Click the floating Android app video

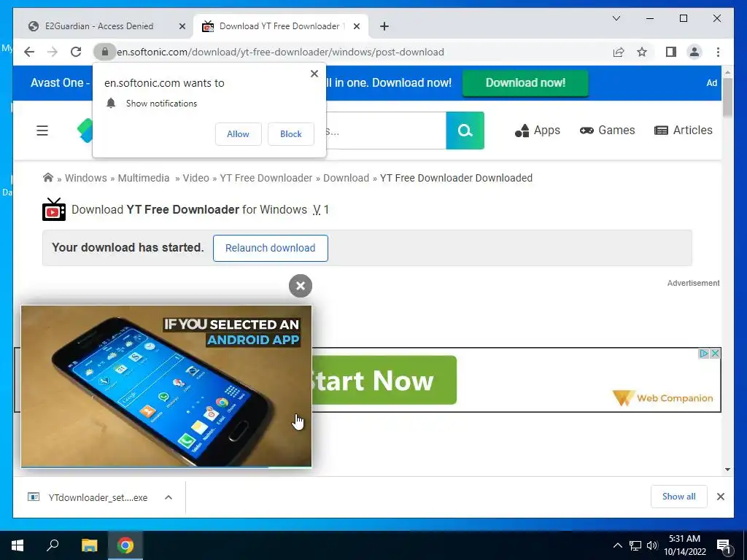pos(166,386)
